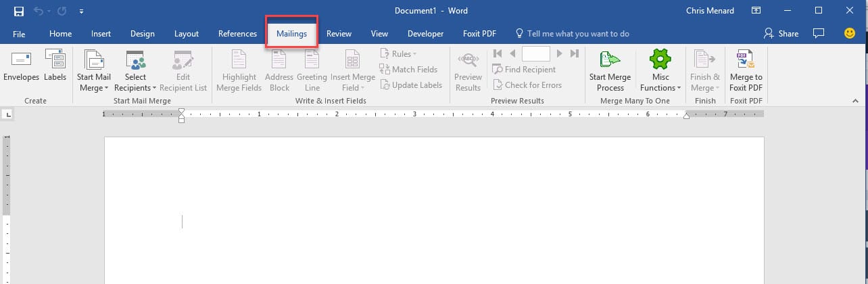The height and width of the screenshot is (284, 868).
Task: Open Customize Quick Access Toolbar arrow
Action: pos(82,11)
